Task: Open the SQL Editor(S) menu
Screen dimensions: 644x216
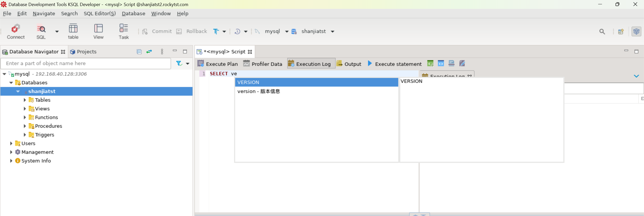Action: coord(100,14)
